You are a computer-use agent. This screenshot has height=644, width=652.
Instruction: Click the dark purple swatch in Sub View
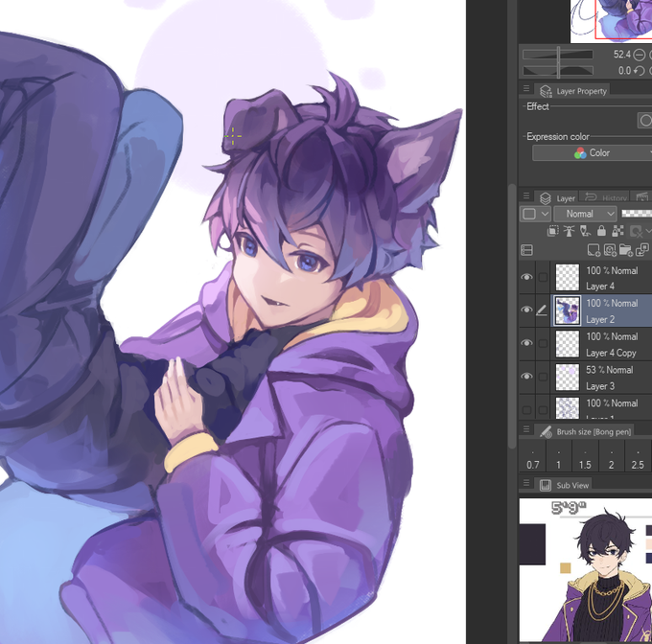coord(532,544)
